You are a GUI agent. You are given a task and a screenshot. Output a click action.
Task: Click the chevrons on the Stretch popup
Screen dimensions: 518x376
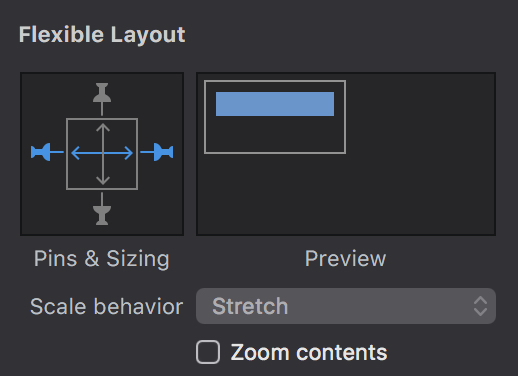point(480,306)
